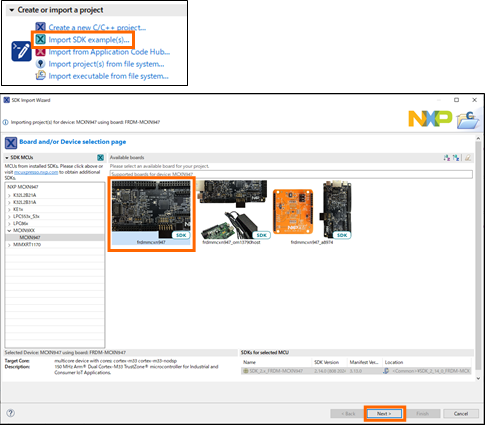The height and width of the screenshot is (426, 487).
Task: Open Import executable from file system link
Action: pos(109,76)
